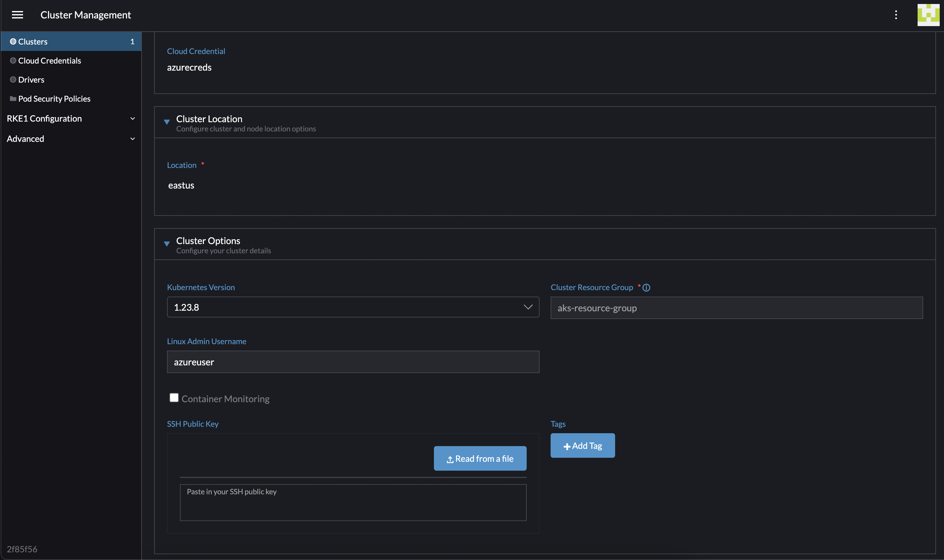Click the globe icon beside Clusters

(x=13, y=41)
